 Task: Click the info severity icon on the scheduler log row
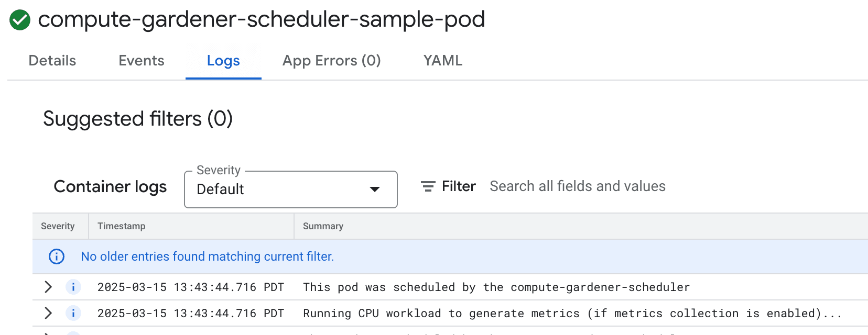click(73, 287)
